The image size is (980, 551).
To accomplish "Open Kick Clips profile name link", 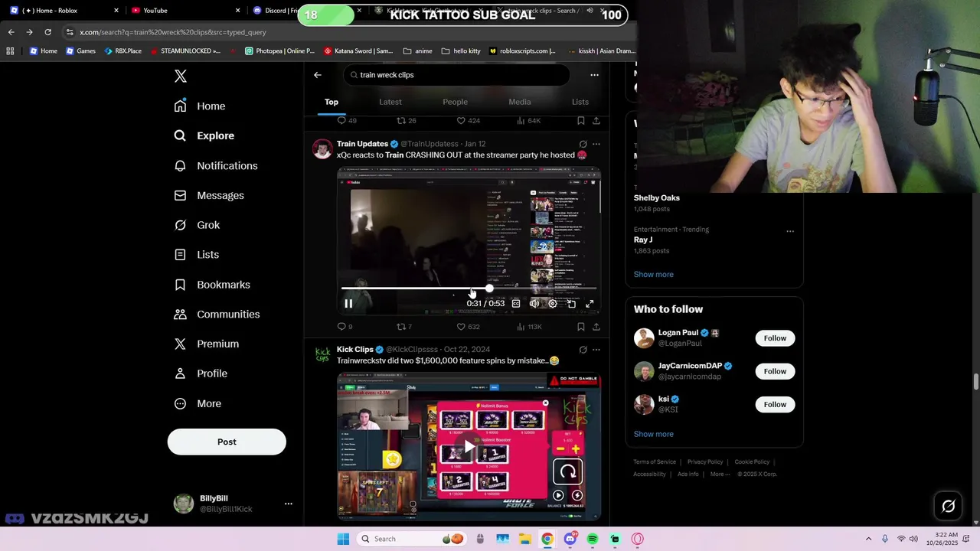I will pos(355,350).
